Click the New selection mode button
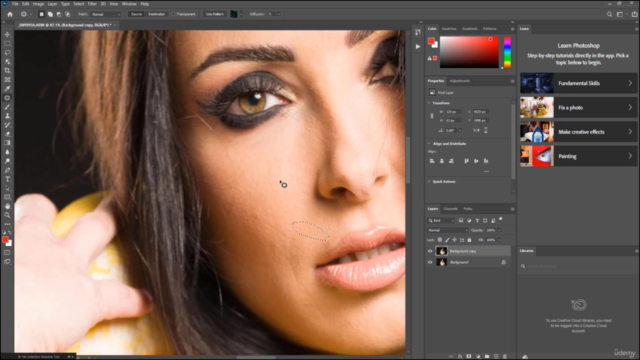Image resolution: width=640 pixels, height=360 pixels. (41, 14)
